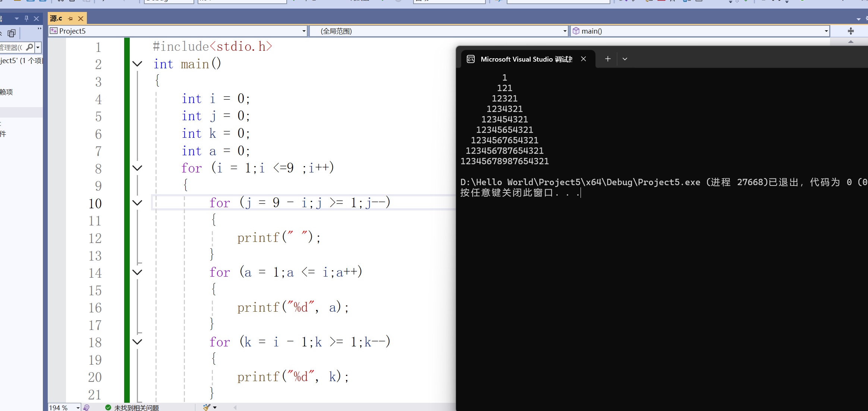Open the Project5 scope dropdown
Image resolution: width=868 pixels, height=411 pixels.
click(304, 31)
